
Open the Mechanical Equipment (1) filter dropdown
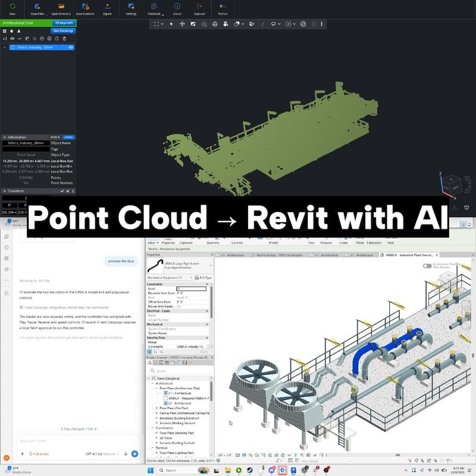click(x=191, y=277)
